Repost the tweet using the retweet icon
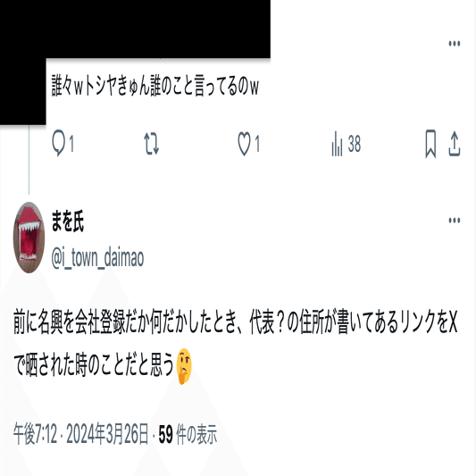The image size is (476, 476). pyautogui.click(x=151, y=144)
